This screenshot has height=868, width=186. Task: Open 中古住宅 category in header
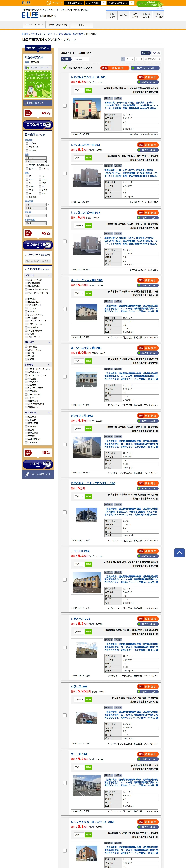(x=124, y=15)
